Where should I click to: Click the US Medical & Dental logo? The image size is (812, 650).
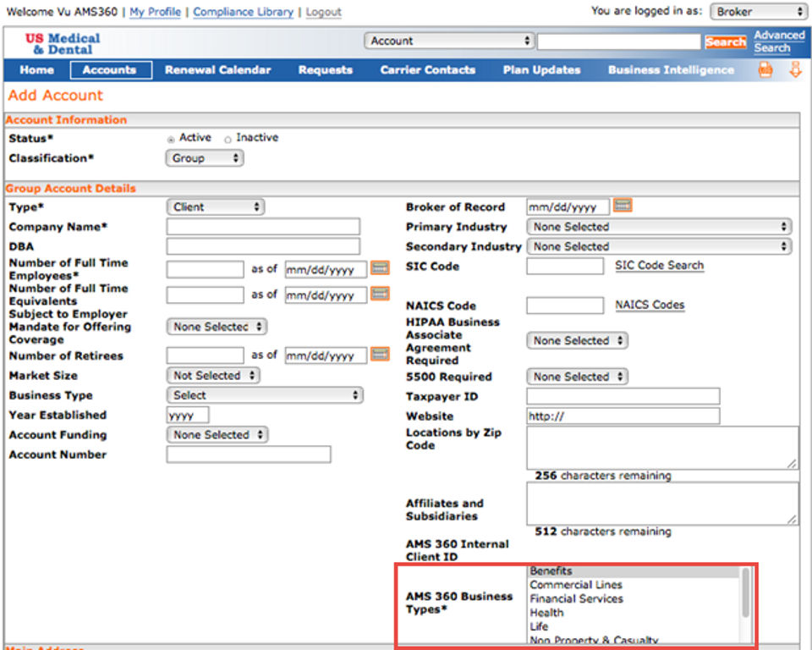[63, 43]
